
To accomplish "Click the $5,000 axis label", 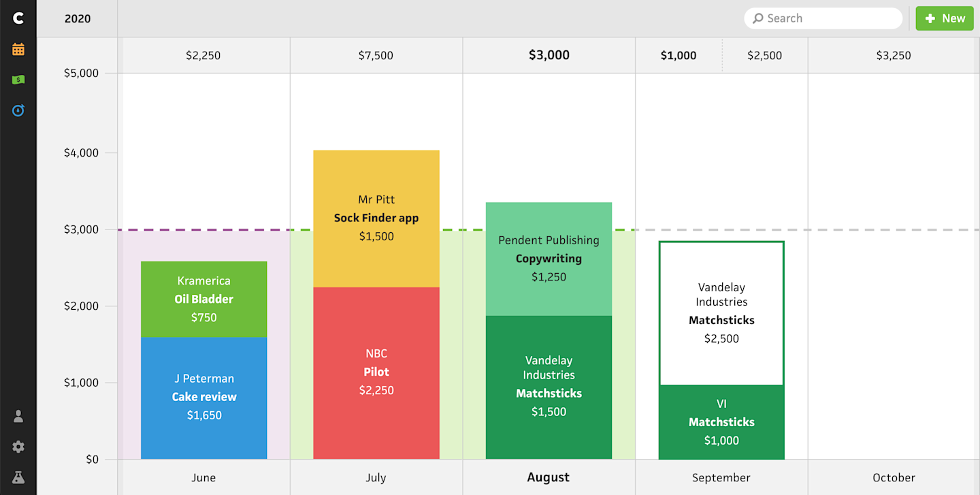I will click(82, 73).
